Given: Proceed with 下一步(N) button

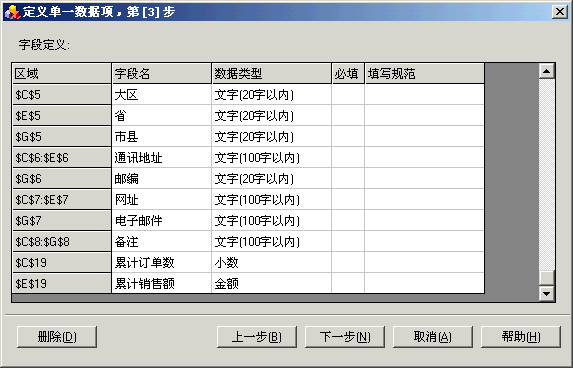Looking at the screenshot, I should [345, 337].
